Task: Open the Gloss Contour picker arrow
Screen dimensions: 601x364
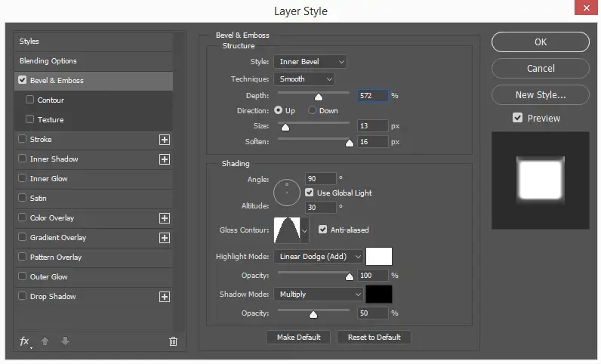Action: coord(305,230)
